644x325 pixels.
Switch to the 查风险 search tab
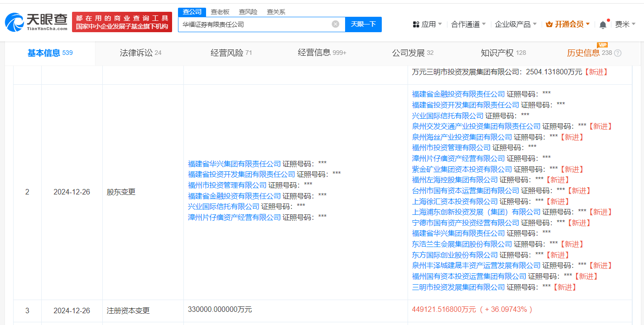248,12
